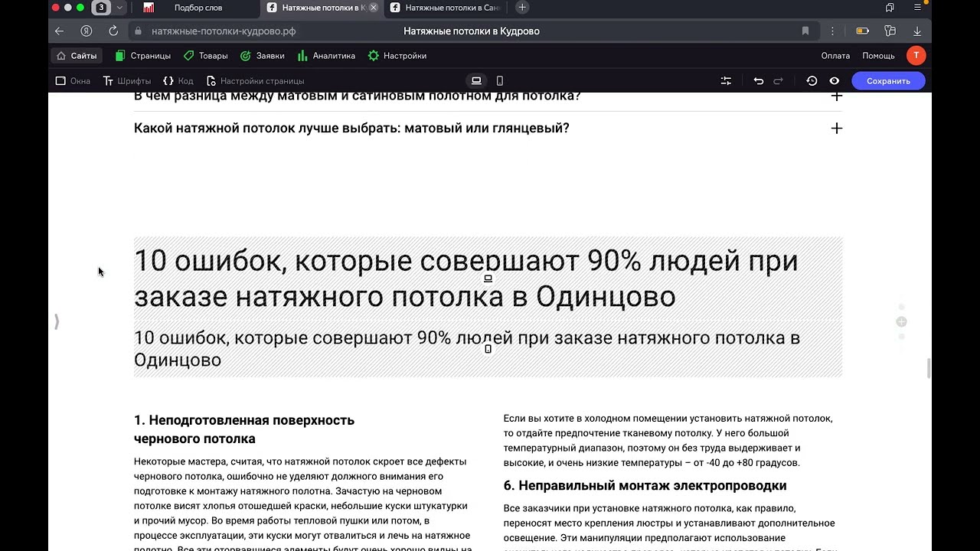Screen dimensions: 980x551
Task: Switch to mobile view mode
Action: (500, 81)
